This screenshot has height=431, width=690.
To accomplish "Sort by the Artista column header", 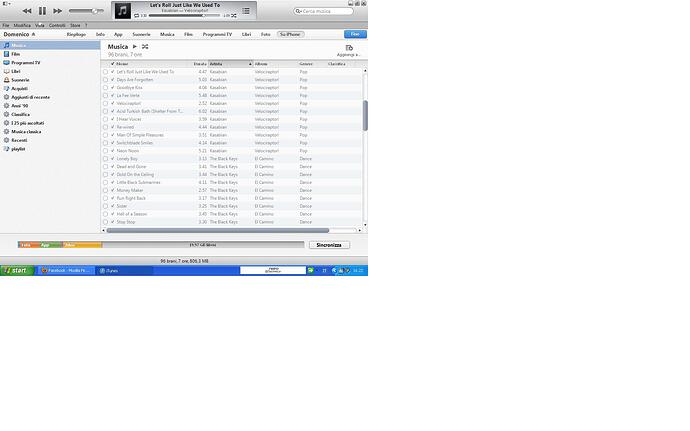I will pyautogui.click(x=230, y=64).
